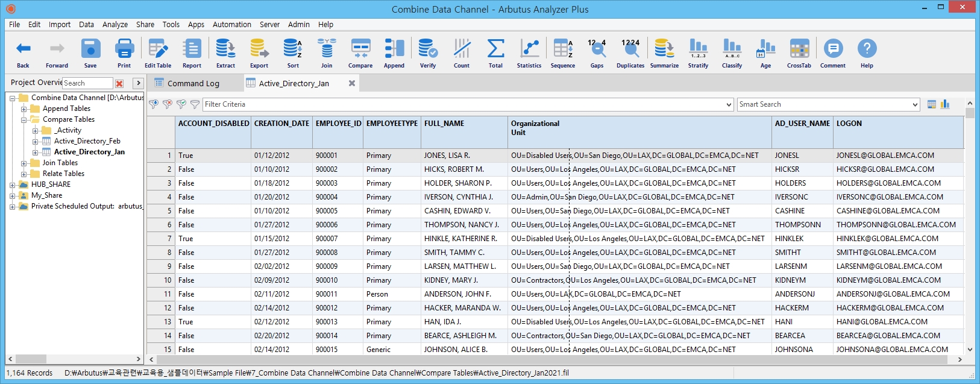Collapse the Project Overview panel arrow
Viewport: 980px width, 384px height.
pos(138,83)
